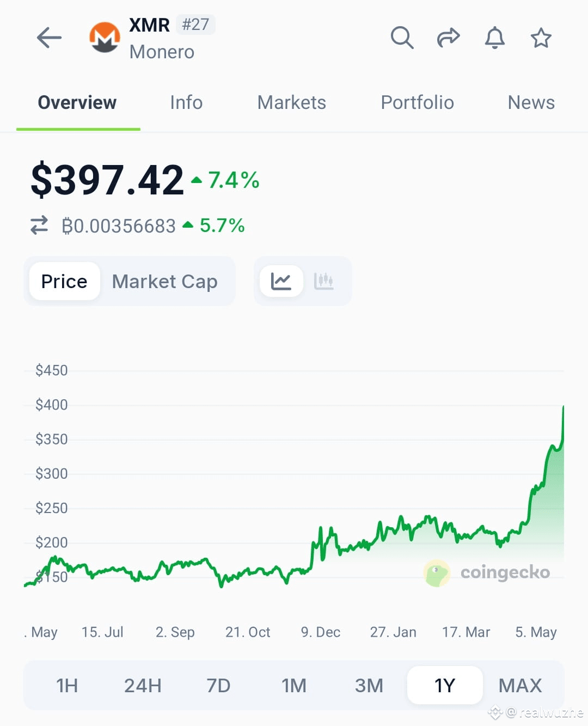
Task: Set a price alert with the bell icon
Action: 495,38
